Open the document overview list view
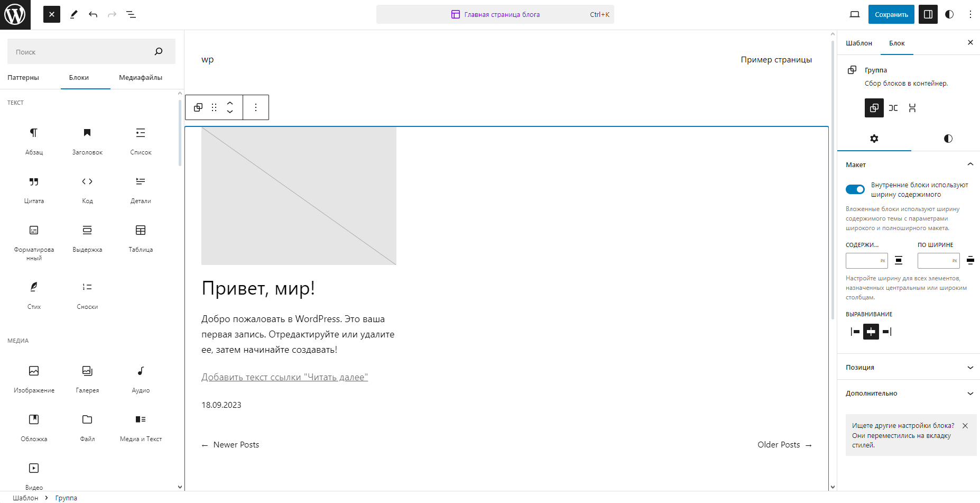 click(x=131, y=15)
